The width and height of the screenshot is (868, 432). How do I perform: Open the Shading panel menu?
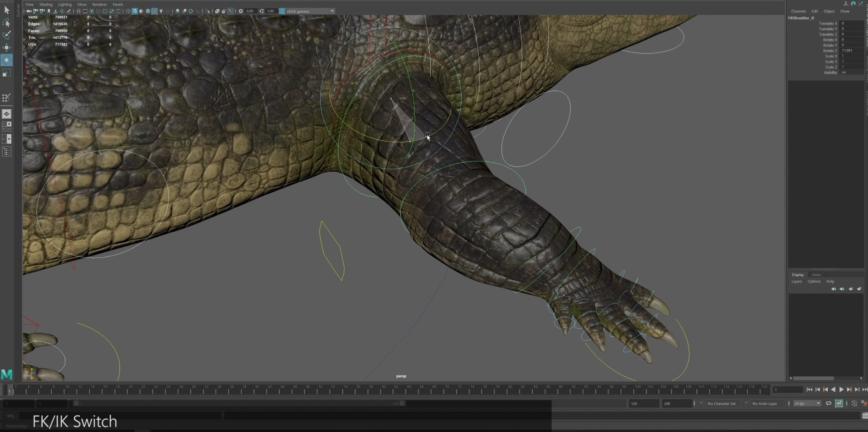[46, 4]
